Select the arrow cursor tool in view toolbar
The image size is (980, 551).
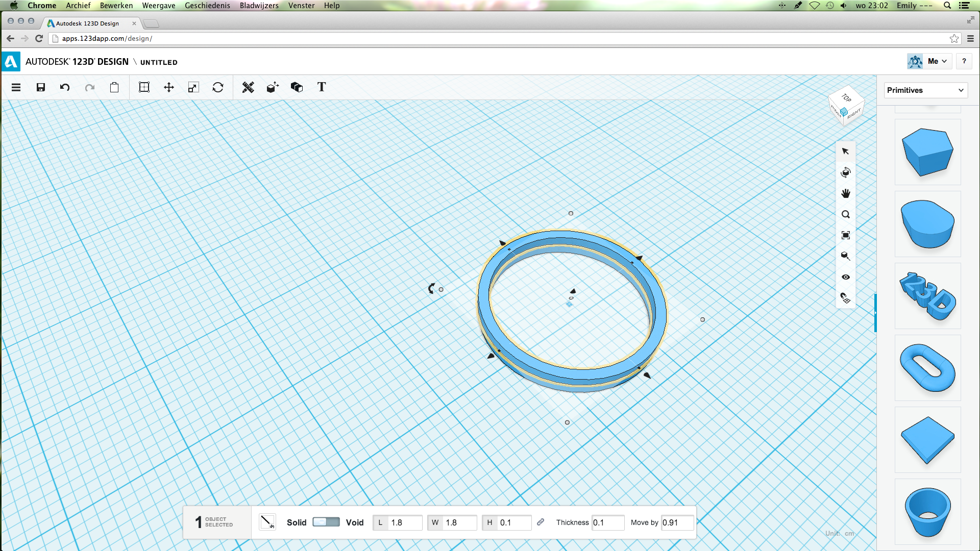(x=846, y=152)
